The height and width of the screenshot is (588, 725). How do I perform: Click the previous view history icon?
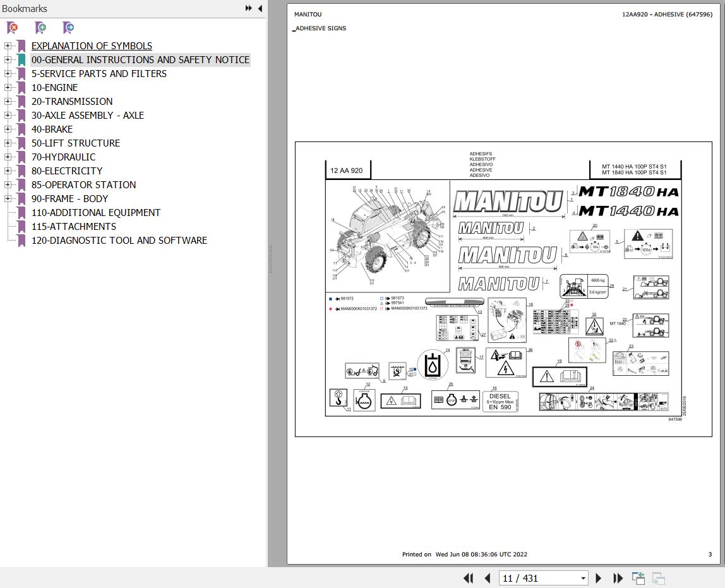(638, 578)
